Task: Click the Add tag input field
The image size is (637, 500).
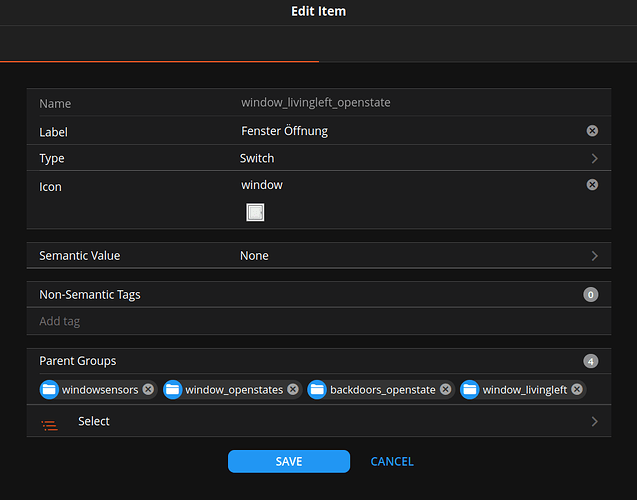Action: click(300, 321)
